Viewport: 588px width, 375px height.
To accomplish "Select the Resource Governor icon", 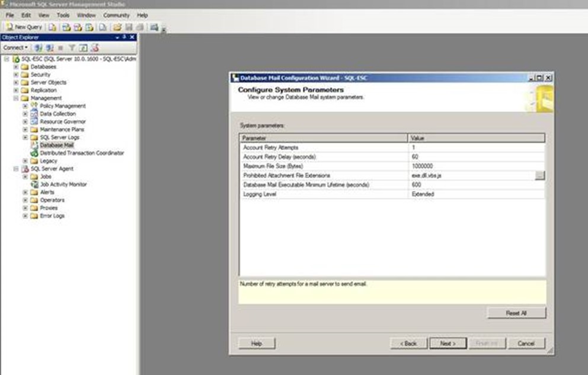I will click(x=34, y=121).
